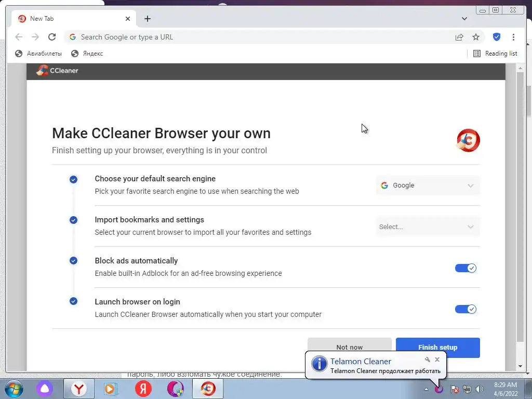Screen dimensions: 532x399
Task: Click the Finish setup button
Action: 437,348
